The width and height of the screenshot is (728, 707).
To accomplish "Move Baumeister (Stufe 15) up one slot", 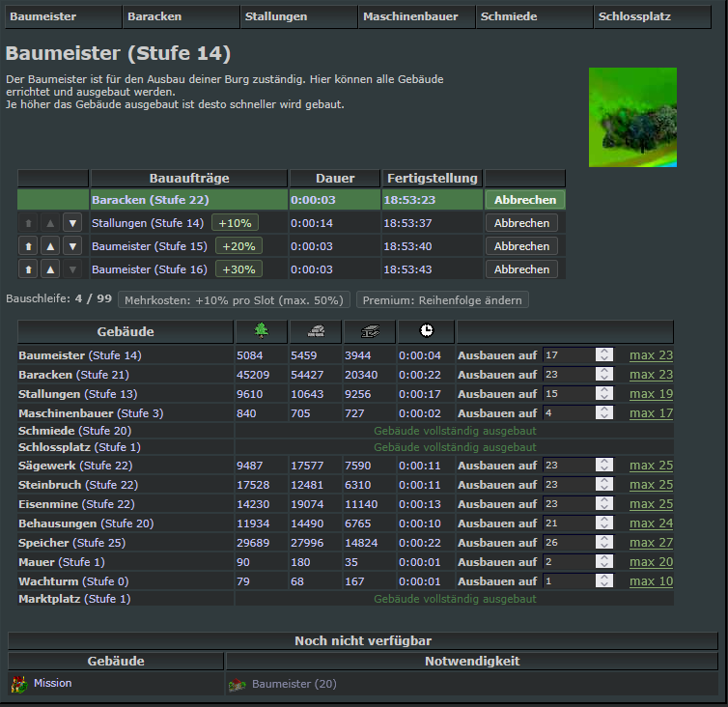I will [50, 246].
